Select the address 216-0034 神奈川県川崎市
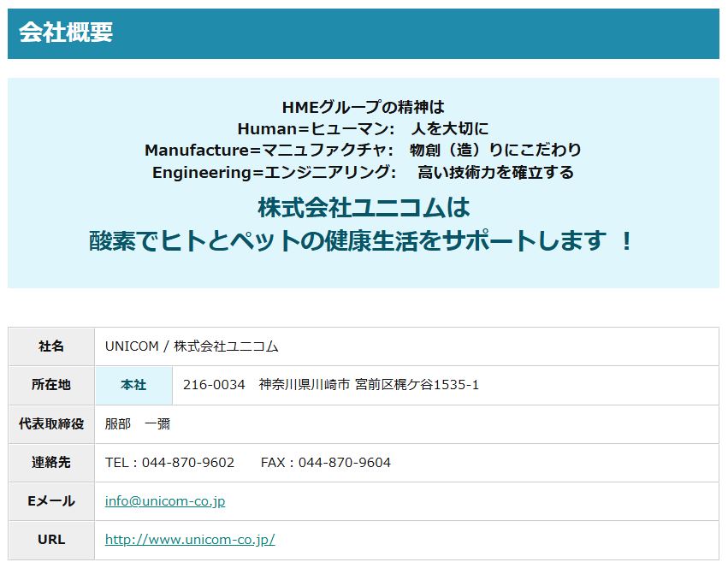The image size is (728, 568). tap(331, 385)
